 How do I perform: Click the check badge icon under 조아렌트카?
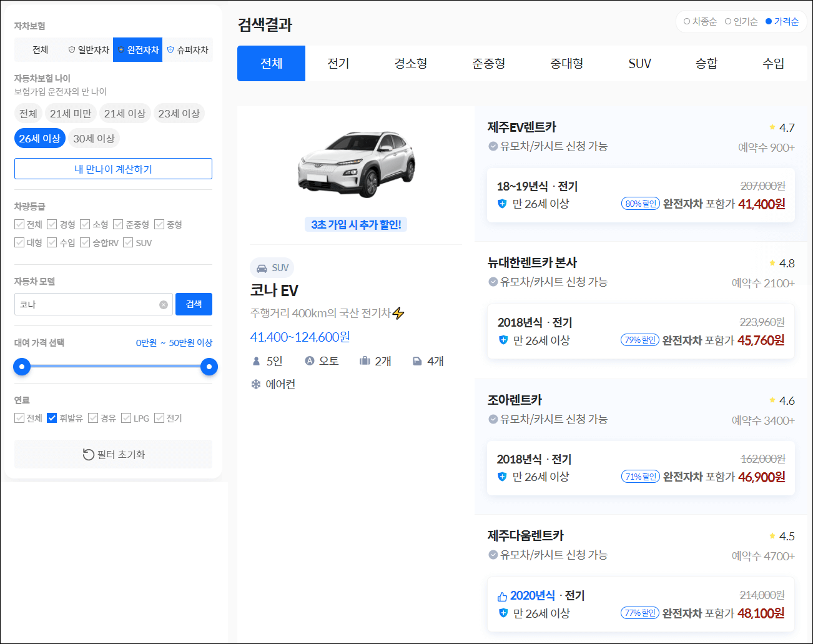click(x=493, y=419)
